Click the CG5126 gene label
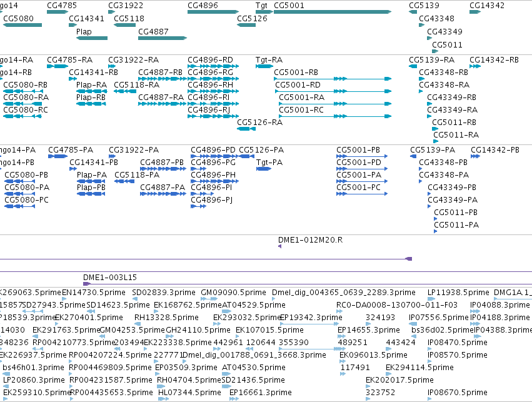 [x=252, y=19]
